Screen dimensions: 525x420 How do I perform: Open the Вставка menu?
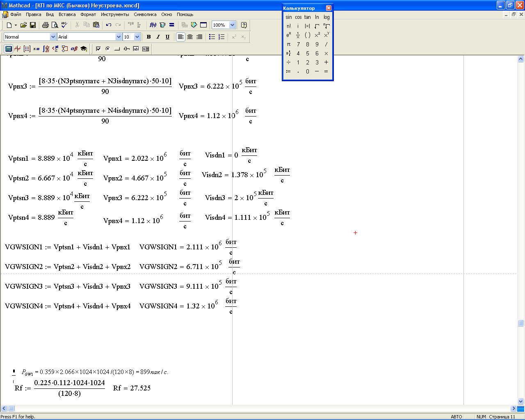pyautogui.click(x=67, y=14)
